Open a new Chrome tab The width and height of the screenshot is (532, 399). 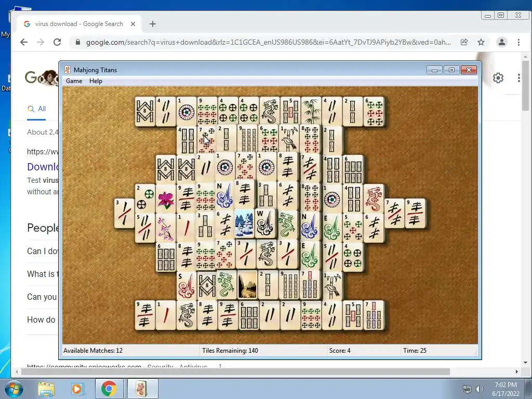click(x=153, y=24)
